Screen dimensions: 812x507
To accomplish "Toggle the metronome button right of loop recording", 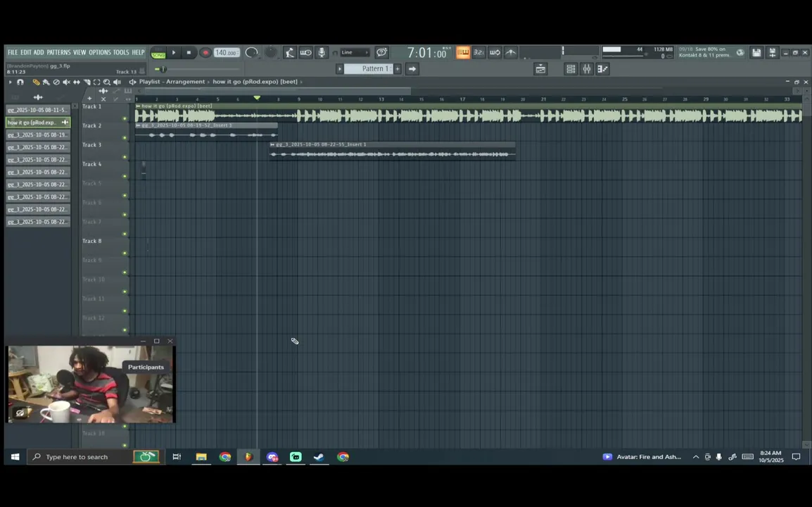I will coord(511,52).
